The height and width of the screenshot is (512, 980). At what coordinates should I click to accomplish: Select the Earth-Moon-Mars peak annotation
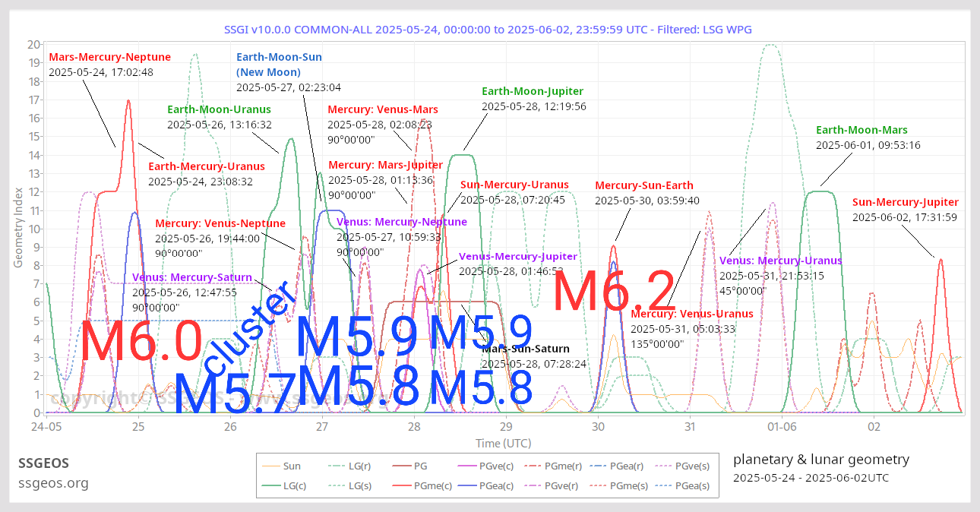click(x=862, y=130)
